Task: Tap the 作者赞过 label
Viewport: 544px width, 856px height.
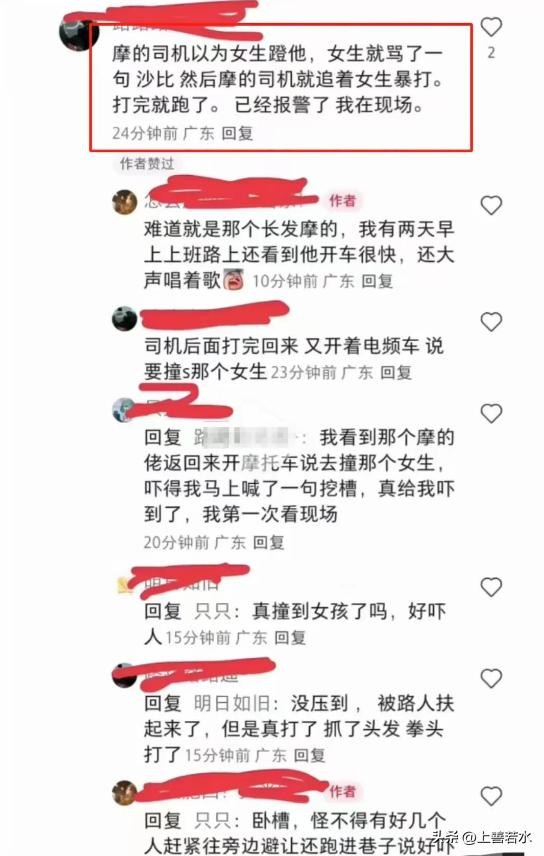Action: (146, 163)
